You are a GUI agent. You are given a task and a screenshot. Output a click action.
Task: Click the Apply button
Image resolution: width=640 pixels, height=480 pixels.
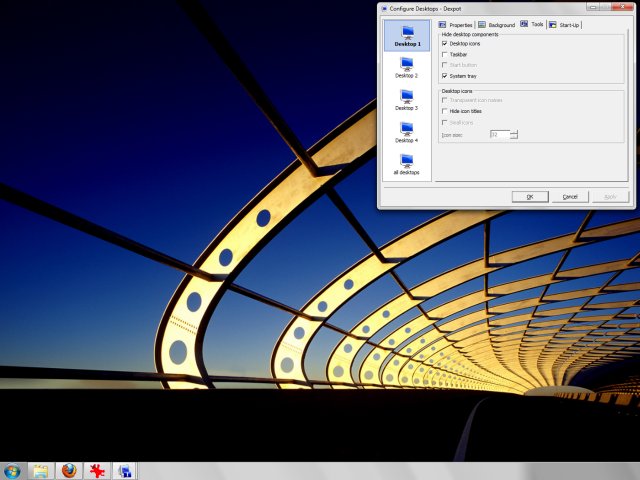coord(610,197)
